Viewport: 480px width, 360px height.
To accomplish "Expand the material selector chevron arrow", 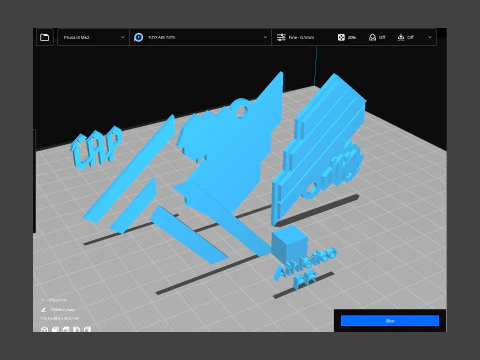I will coord(265,37).
